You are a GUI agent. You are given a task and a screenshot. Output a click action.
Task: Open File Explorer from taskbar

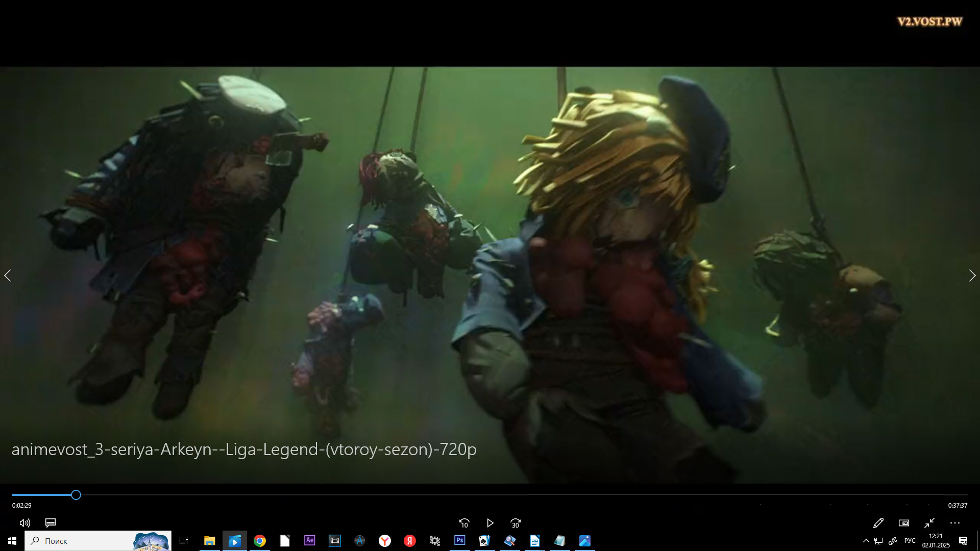coord(209,541)
